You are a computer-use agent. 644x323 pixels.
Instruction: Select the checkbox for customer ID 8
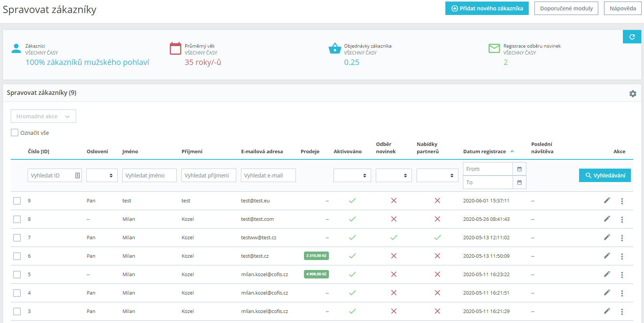tap(17, 219)
